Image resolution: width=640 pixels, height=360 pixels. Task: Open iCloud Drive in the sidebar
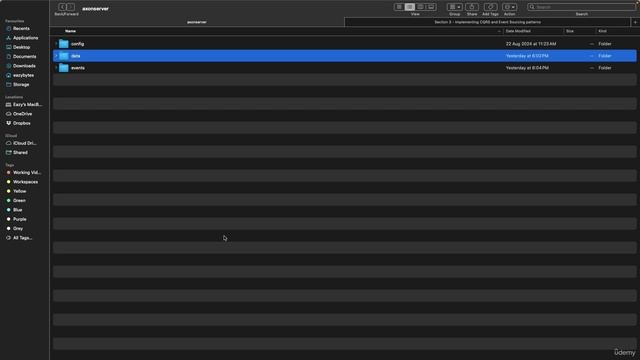[x=24, y=143]
